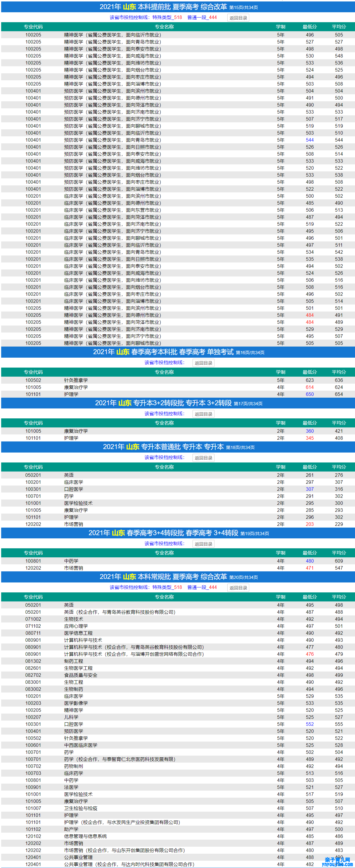Click 返回目录 in 专升本3+2转段批 section
Screen dimensions: 355x868
pyautogui.click(x=203, y=414)
